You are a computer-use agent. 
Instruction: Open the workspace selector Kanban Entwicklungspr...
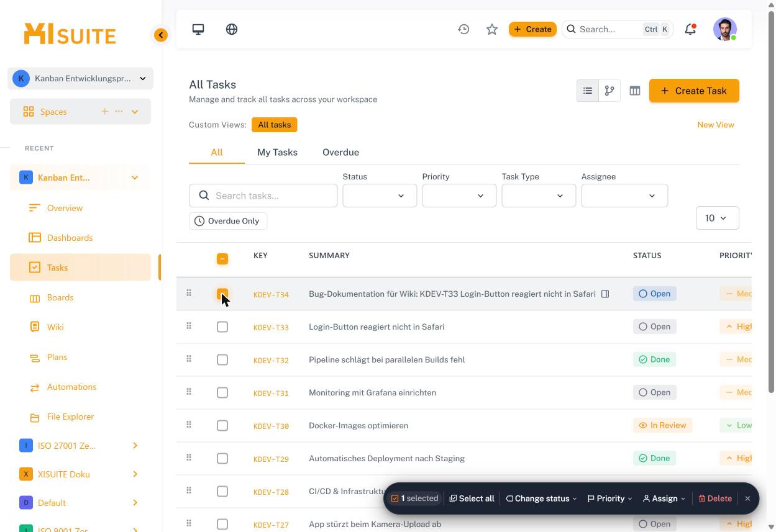pos(80,78)
